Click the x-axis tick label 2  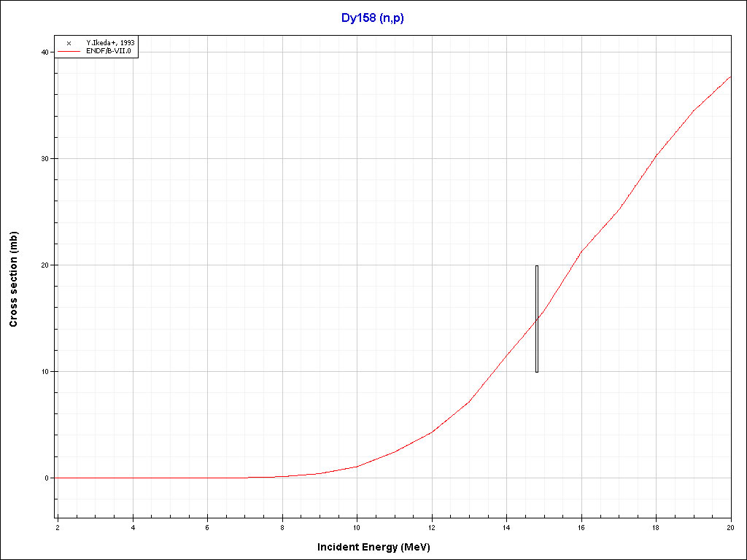pos(58,526)
